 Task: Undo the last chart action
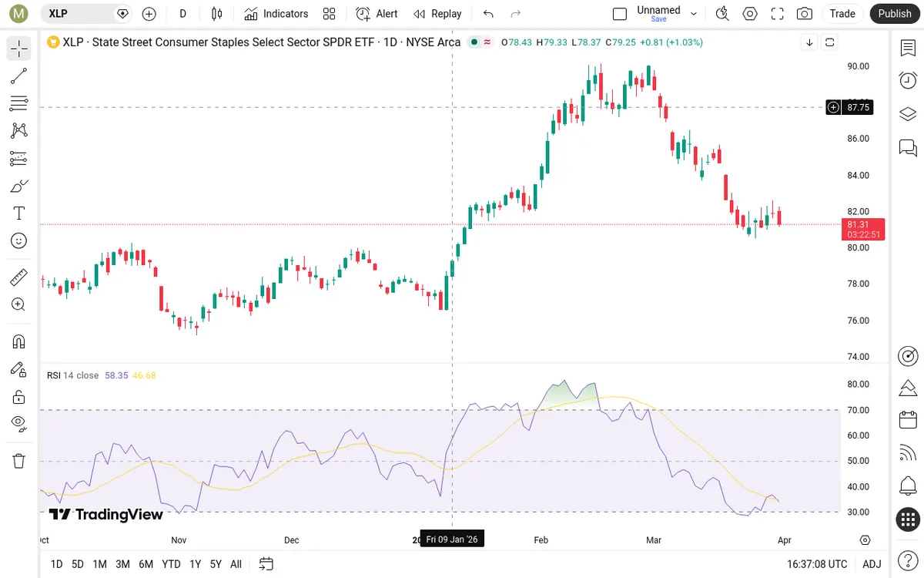tap(488, 13)
